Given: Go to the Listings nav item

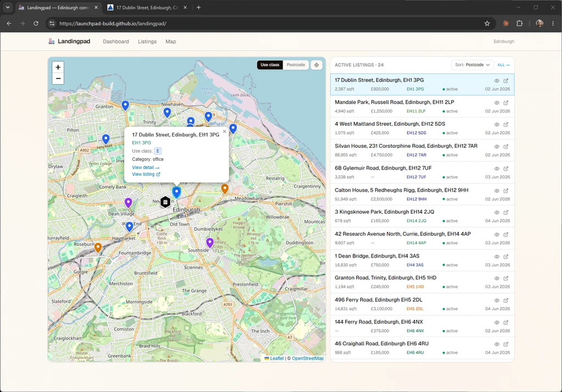Looking at the screenshot, I should click(147, 42).
